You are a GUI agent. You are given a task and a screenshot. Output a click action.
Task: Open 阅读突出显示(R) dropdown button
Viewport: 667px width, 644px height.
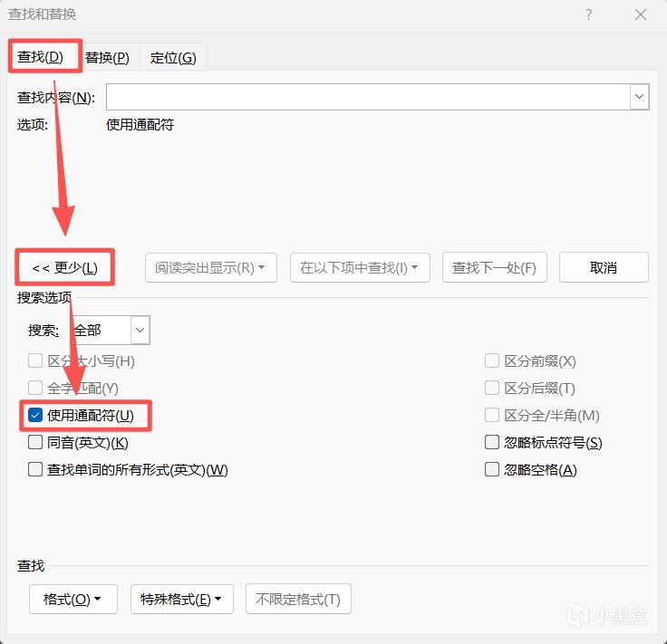pyautogui.click(x=211, y=267)
